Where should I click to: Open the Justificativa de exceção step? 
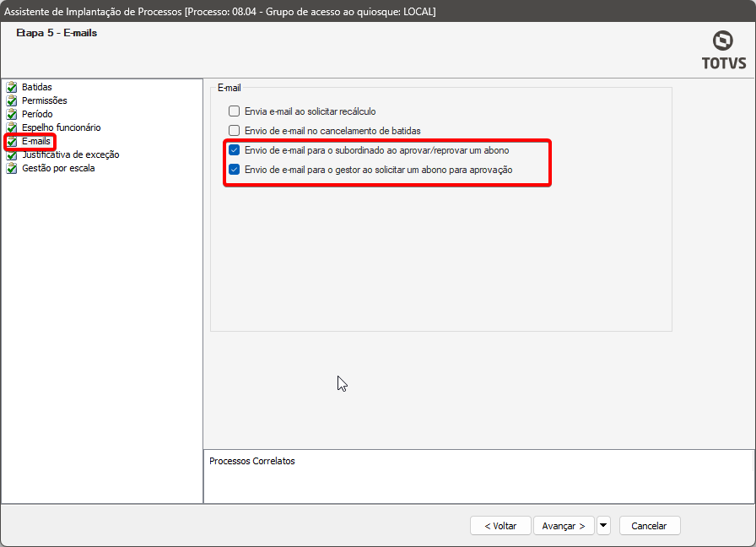tap(70, 154)
